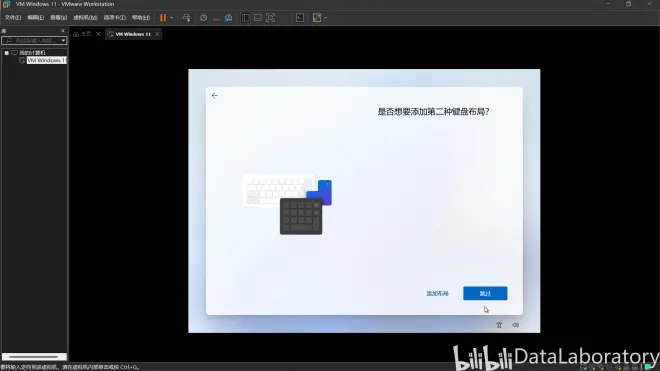Expand the stretch guest display dropdown arrow
The width and height of the screenshot is (660, 371).
tap(325, 18)
